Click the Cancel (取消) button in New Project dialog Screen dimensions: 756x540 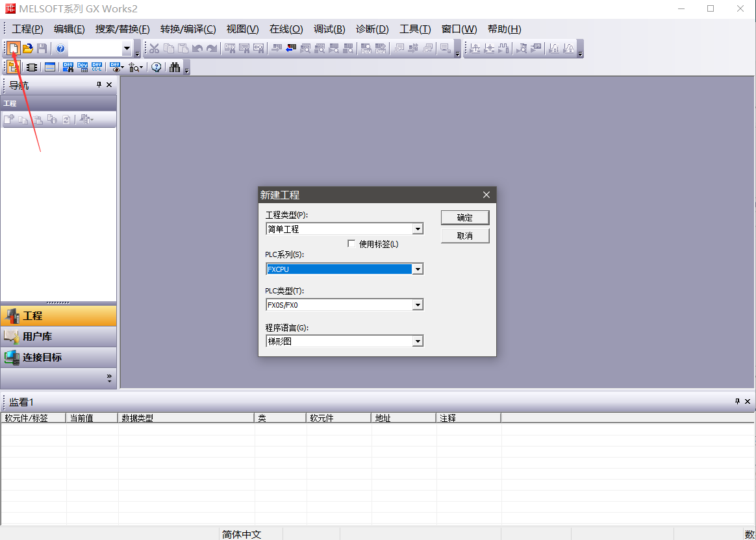tap(465, 236)
